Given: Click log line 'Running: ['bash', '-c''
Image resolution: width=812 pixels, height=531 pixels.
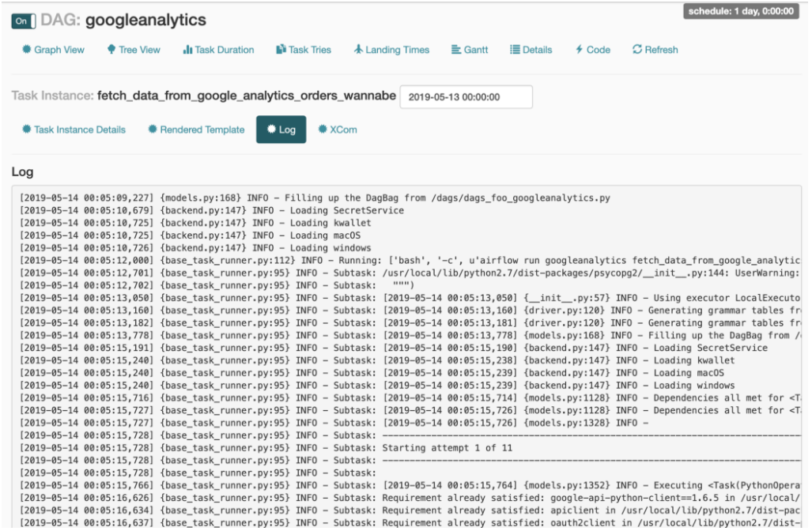Looking at the screenshot, I should [x=410, y=260].
